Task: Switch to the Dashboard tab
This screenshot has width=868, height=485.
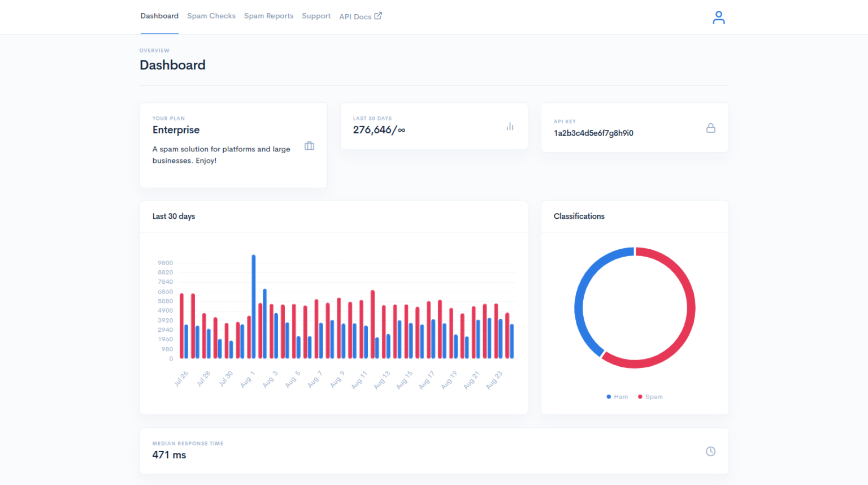Action: click(159, 16)
